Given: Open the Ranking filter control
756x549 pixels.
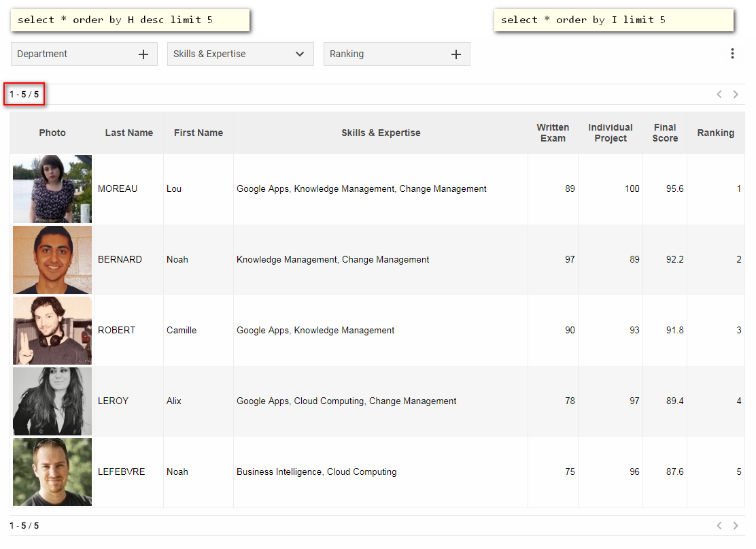Looking at the screenshot, I should 388,54.
